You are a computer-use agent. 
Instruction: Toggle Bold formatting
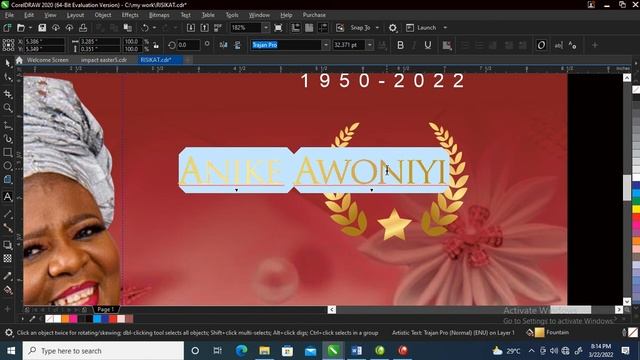[x=400, y=45]
